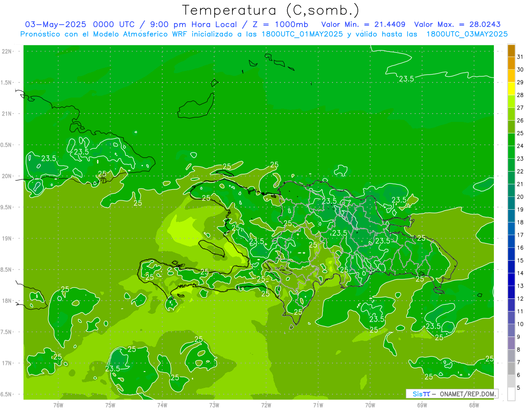Click the colorbar label '27'
532x411 pixels.
pyautogui.click(x=520, y=108)
